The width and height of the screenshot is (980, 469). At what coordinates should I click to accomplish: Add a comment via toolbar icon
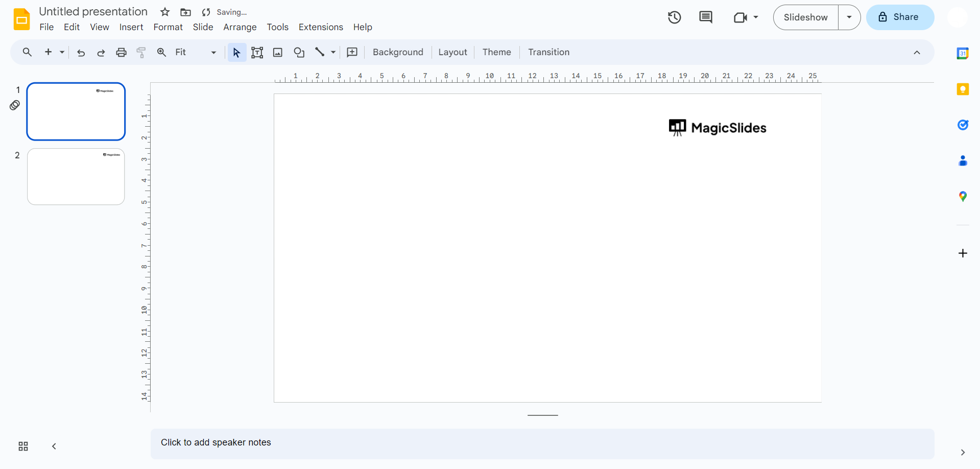(352, 52)
